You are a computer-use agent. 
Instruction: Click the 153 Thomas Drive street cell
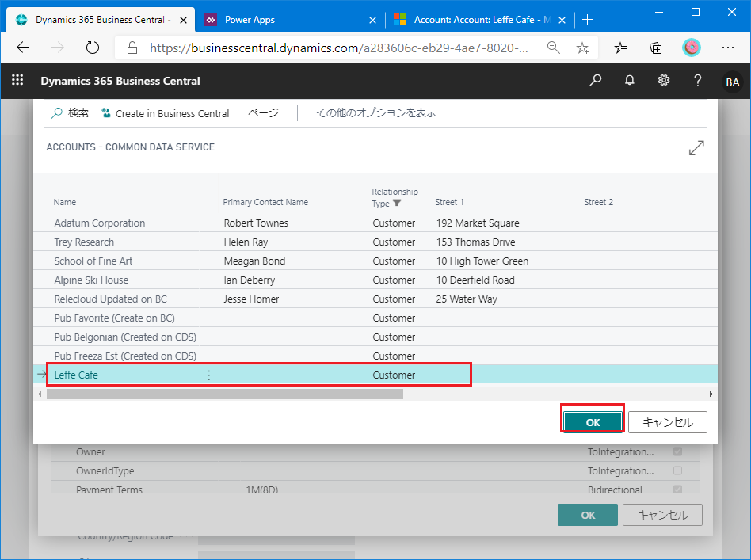click(x=475, y=242)
